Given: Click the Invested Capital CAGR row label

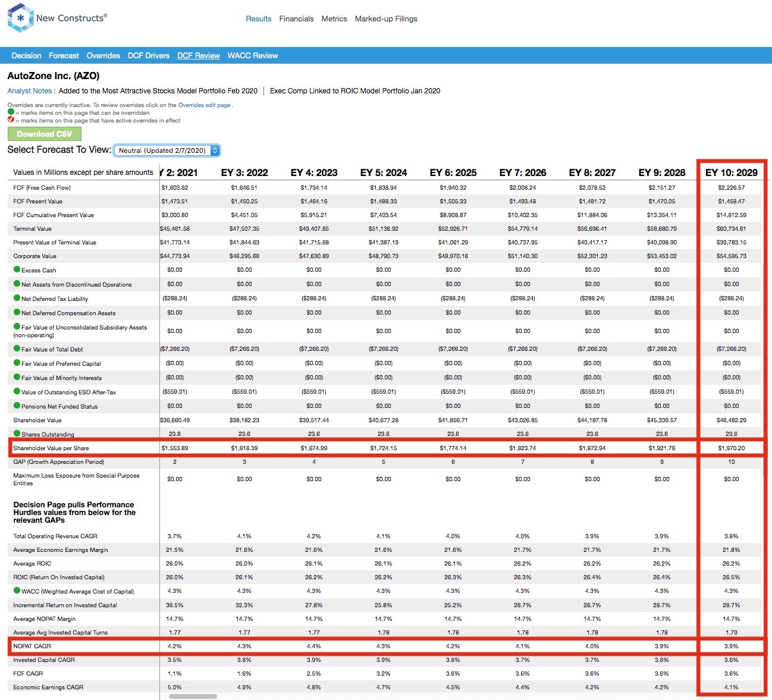Looking at the screenshot, I should pos(44,660).
